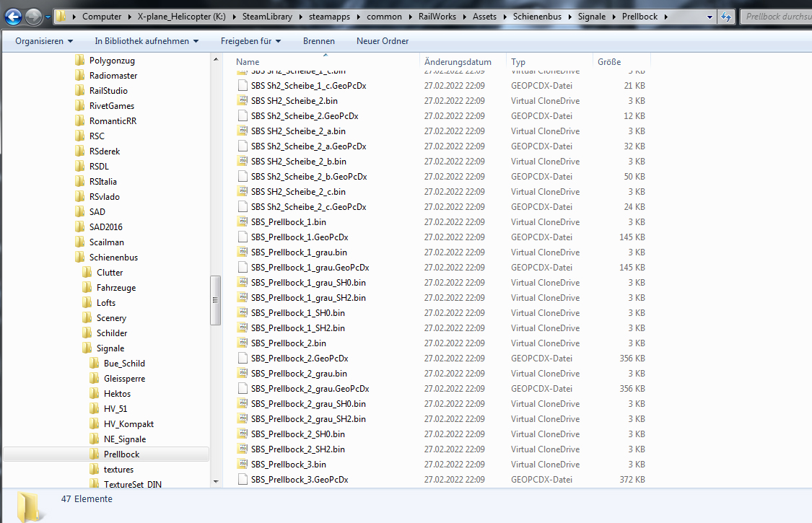Select the file SBS_Prellbock_1_SH0.bin
The image size is (812, 523).
coord(298,313)
